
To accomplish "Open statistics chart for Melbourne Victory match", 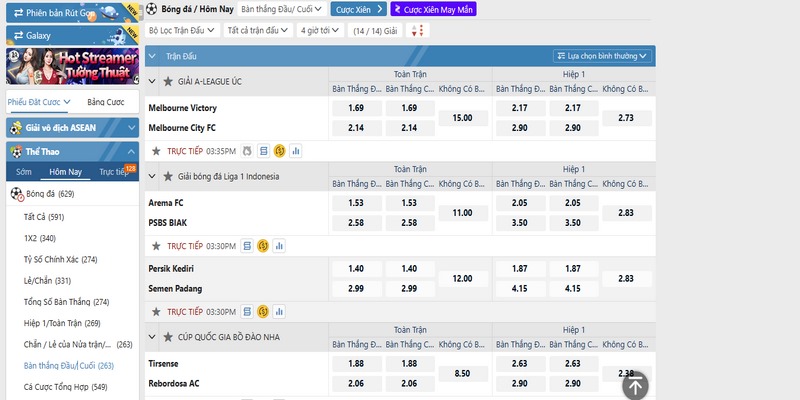I will 296,151.
